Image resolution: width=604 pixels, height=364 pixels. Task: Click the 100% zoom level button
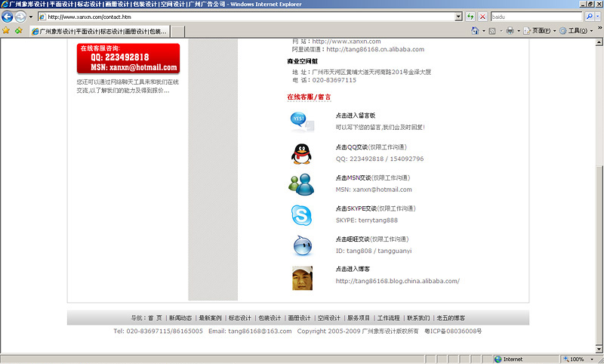[574, 359]
